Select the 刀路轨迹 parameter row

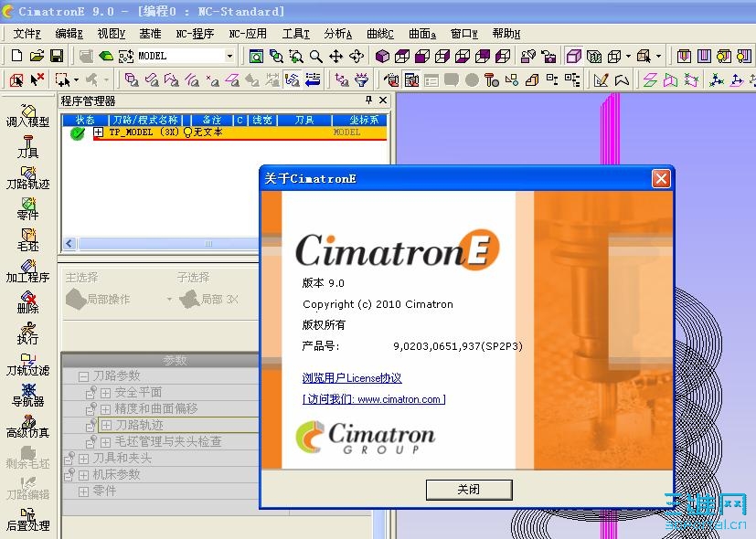coord(178,426)
